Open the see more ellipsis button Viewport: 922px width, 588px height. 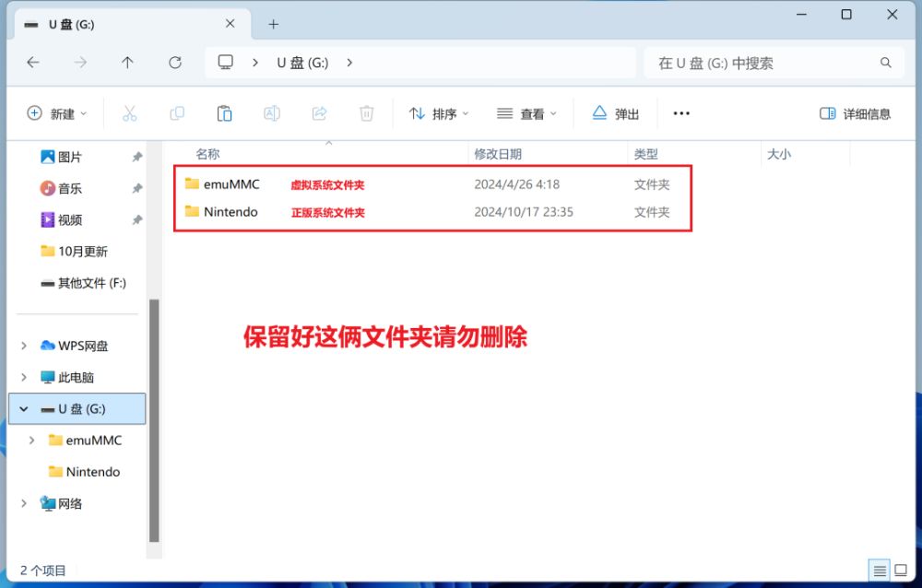click(x=680, y=112)
